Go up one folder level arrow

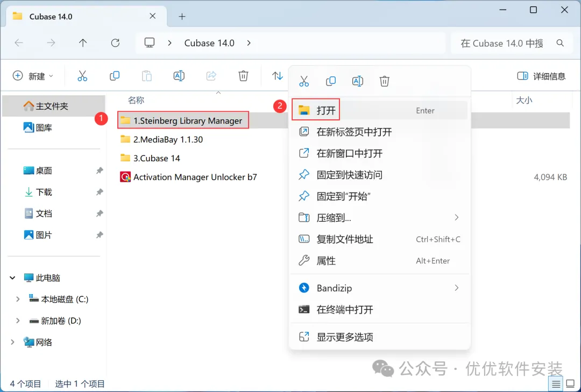pos(83,43)
